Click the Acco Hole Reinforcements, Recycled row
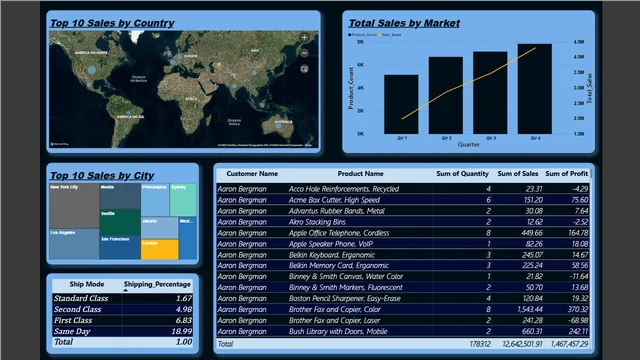This screenshot has width=640, height=360. (x=403, y=189)
